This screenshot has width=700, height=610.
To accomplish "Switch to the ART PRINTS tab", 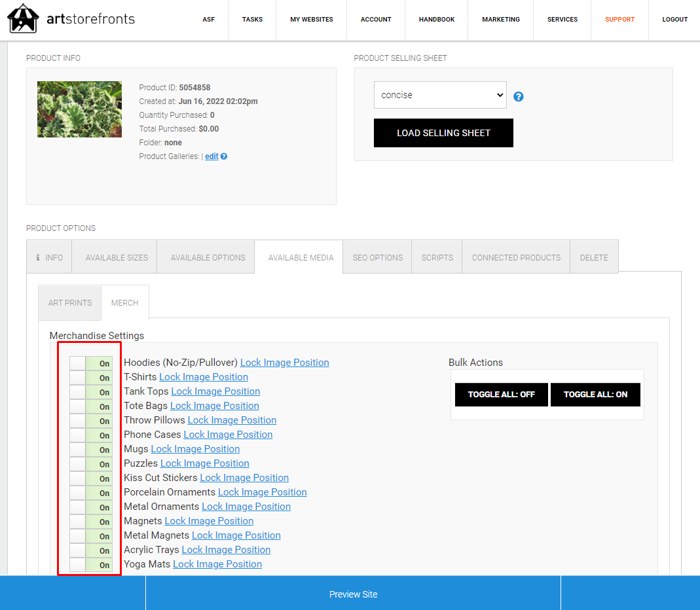I will click(x=69, y=302).
